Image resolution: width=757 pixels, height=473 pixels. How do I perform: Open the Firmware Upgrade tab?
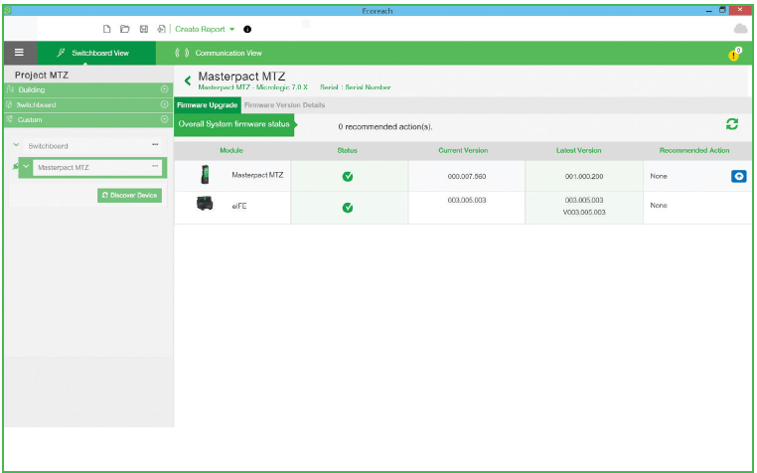pos(207,105)
